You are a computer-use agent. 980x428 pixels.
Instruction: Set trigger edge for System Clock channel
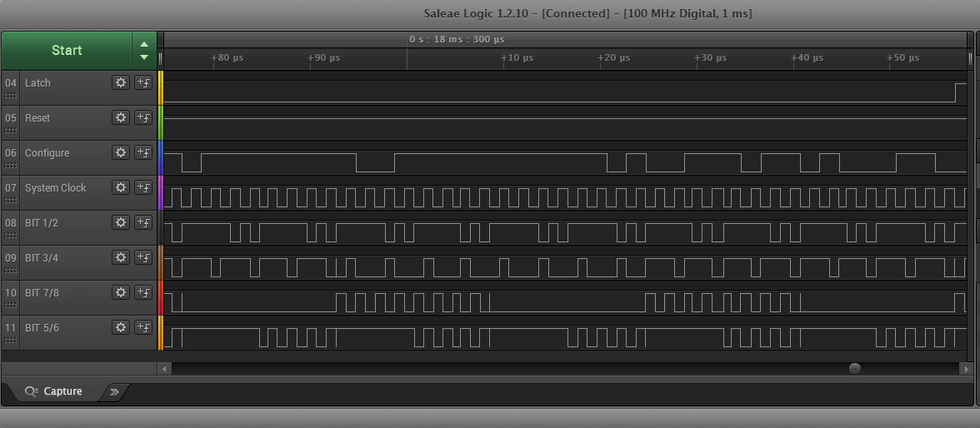(143, 187)
